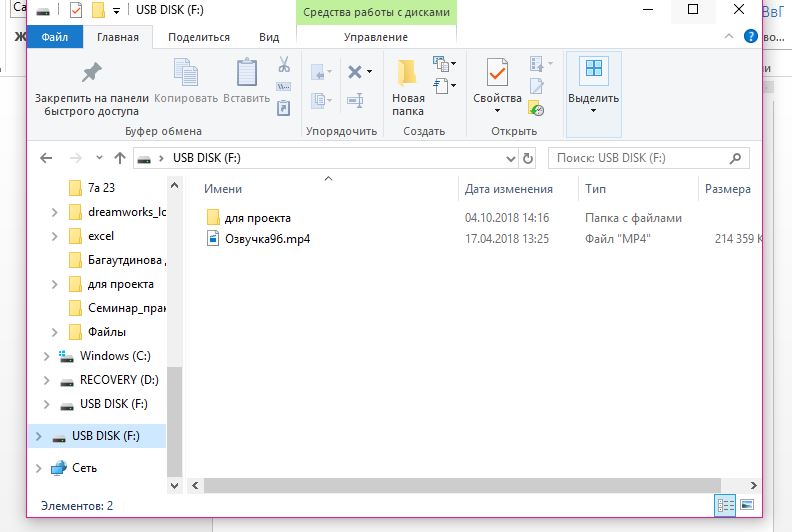Switch to the Главная tab
The width and height of the screenshot is (792, 532).
[x=118, y=37]
